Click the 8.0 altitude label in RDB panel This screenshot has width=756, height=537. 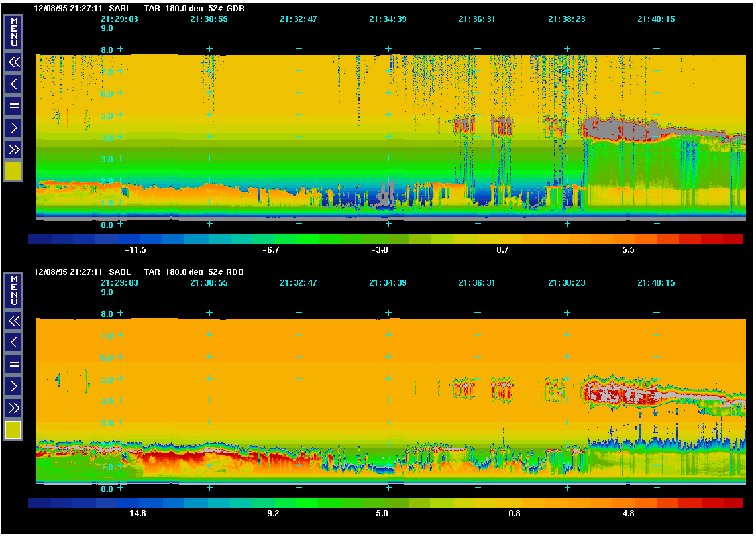click(107, 314)
